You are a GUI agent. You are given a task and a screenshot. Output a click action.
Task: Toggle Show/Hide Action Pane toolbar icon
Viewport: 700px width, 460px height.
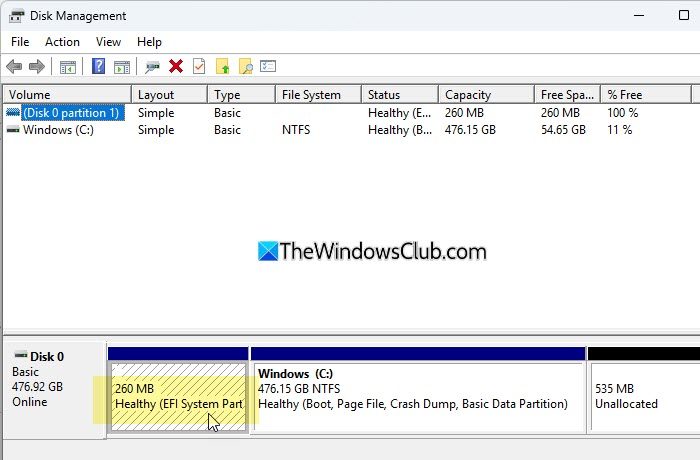(x=121, y=67)
